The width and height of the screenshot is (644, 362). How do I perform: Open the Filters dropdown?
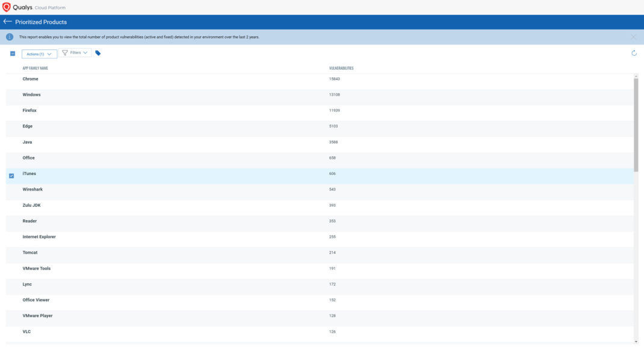click(x=75, y=52)
